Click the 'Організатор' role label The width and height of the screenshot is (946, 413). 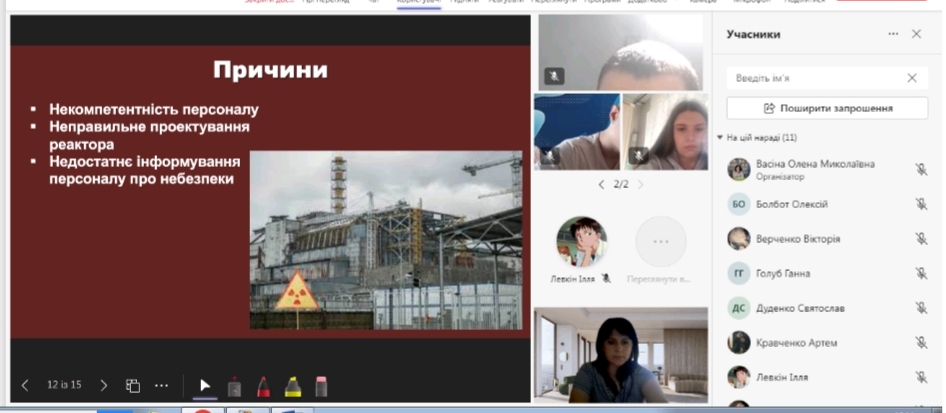point(780,177)
